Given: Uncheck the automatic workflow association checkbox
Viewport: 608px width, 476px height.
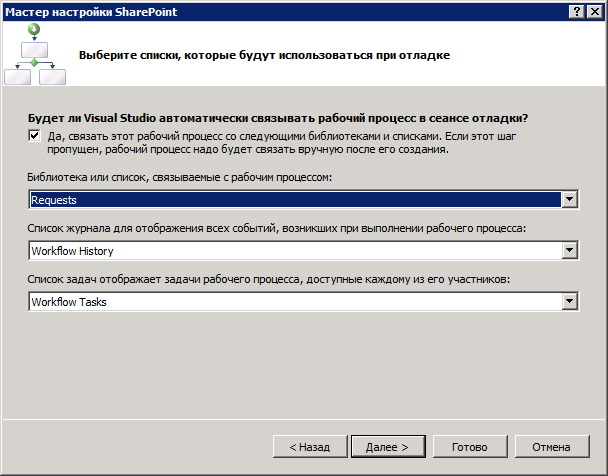Looking at the screenshot, I should coord(35,136).
